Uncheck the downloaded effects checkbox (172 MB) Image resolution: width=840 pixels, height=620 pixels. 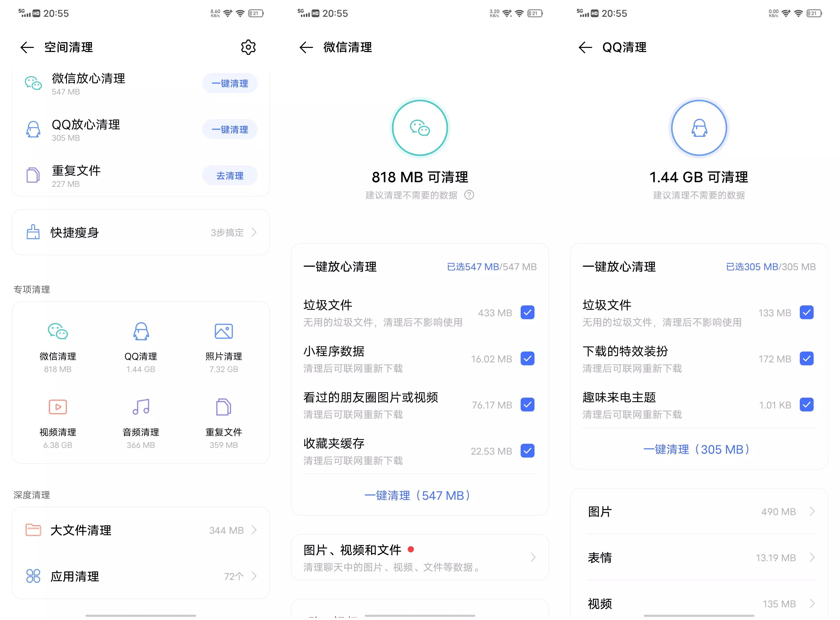(x=806, y=358)
